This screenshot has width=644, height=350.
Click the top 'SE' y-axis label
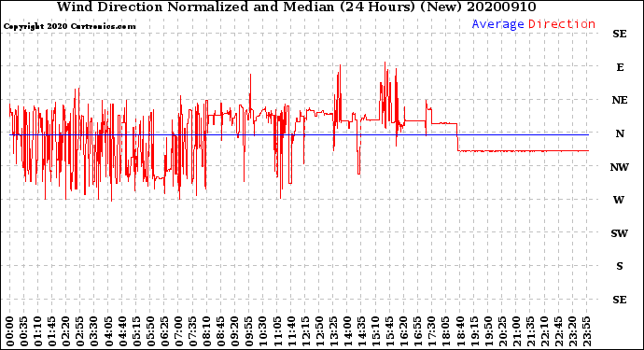[620, 34]
